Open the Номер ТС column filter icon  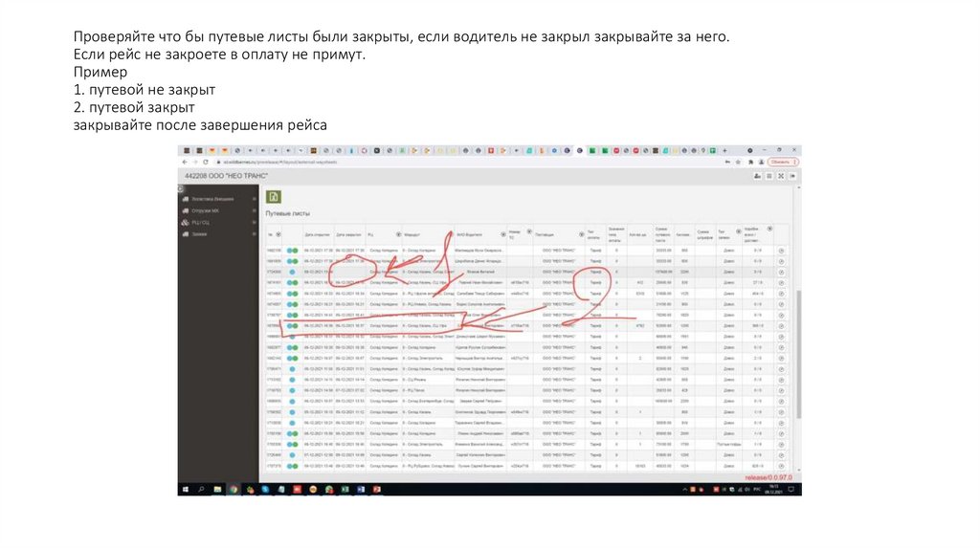(528, 231)
